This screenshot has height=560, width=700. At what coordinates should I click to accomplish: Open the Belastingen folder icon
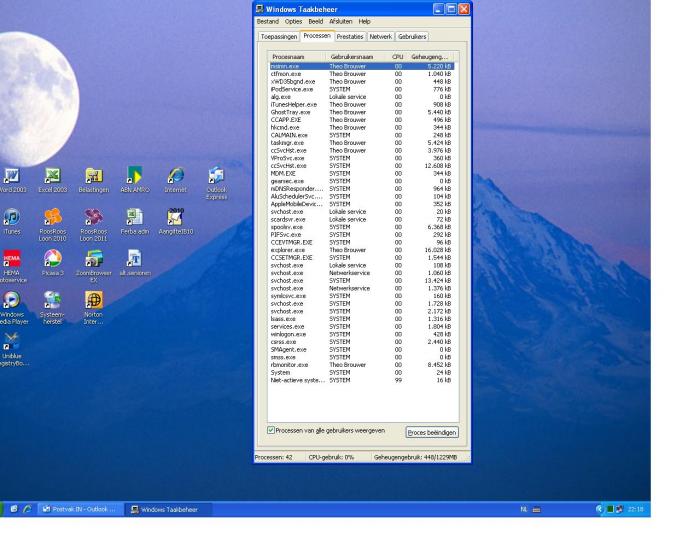coord(93,178)
